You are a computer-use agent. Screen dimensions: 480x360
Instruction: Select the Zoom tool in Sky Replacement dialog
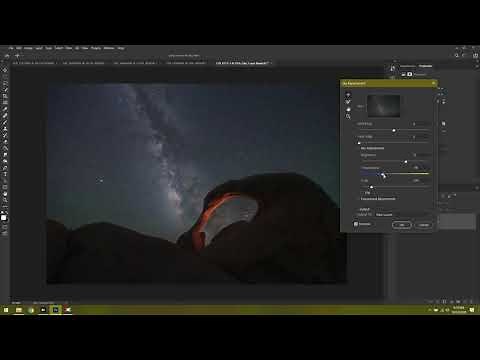tap(348, 116)
